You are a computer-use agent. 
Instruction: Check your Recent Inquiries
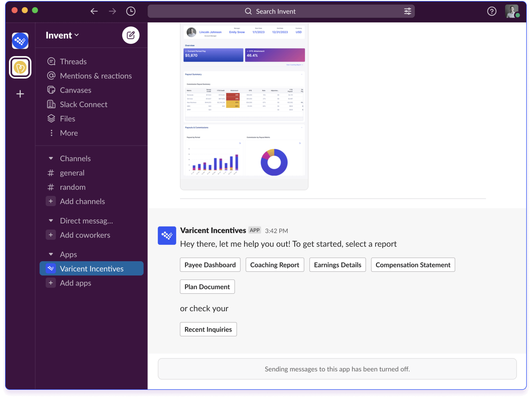pyautogui.click(x=208, y=329)
